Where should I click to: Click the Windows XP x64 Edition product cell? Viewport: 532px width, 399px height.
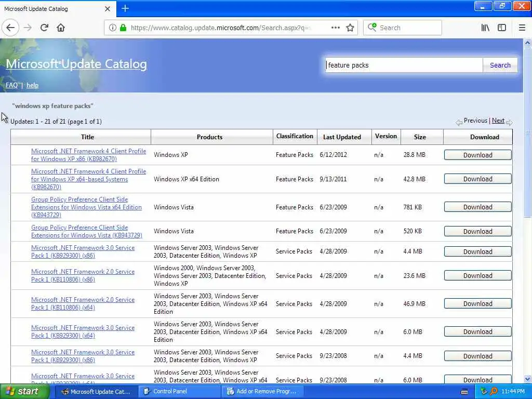pos(187,179)
